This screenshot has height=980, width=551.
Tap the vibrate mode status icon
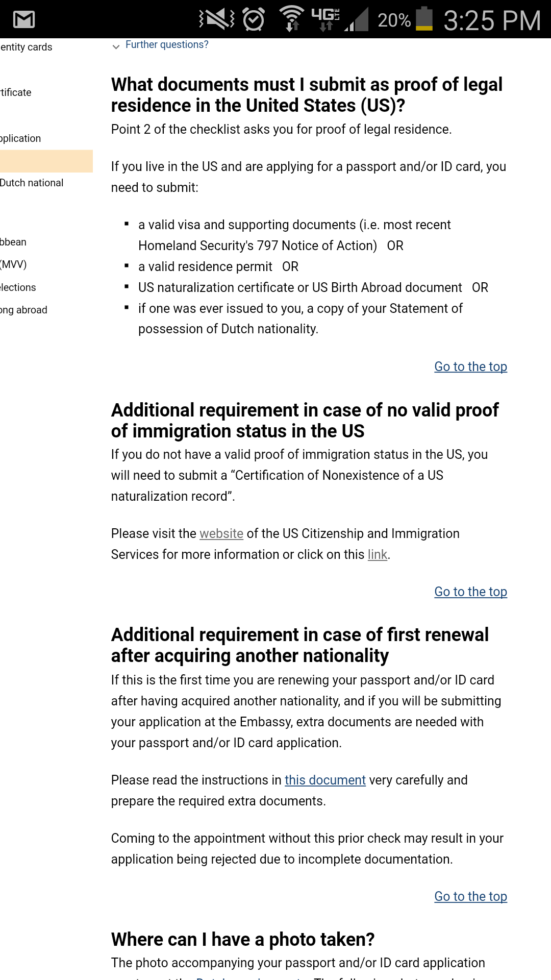(217, 19)
